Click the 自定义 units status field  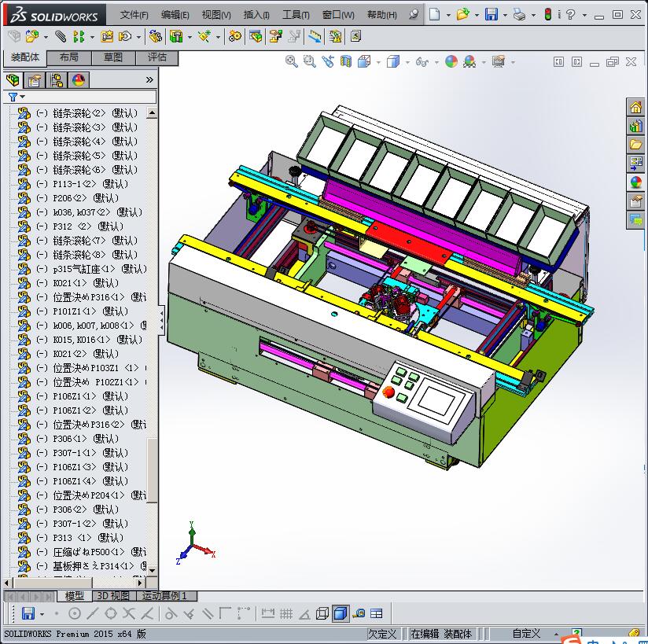click(525, 634)
